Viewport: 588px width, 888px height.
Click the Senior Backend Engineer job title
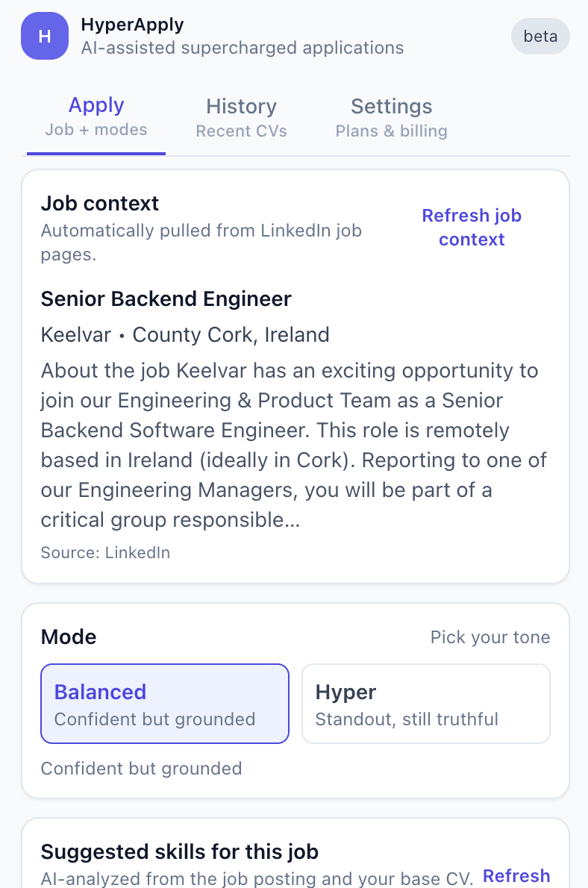[165, 298]
